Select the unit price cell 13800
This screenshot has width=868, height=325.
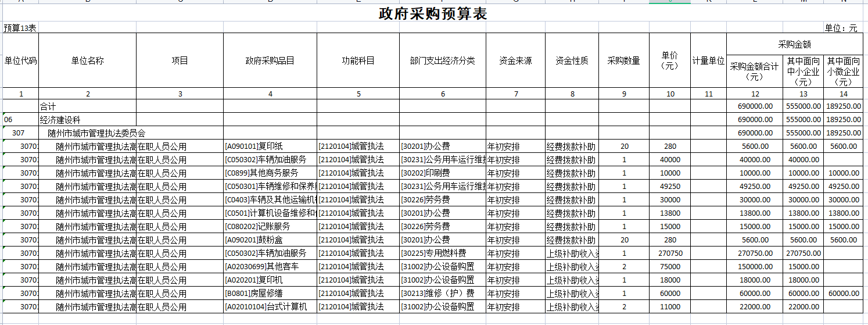click(670, 213)
